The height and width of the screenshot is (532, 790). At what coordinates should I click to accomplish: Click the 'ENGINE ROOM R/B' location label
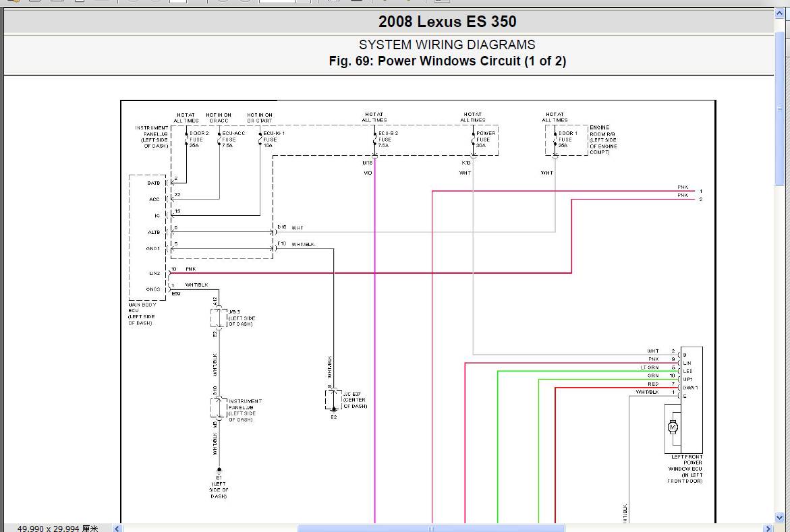tap(603, 140)
